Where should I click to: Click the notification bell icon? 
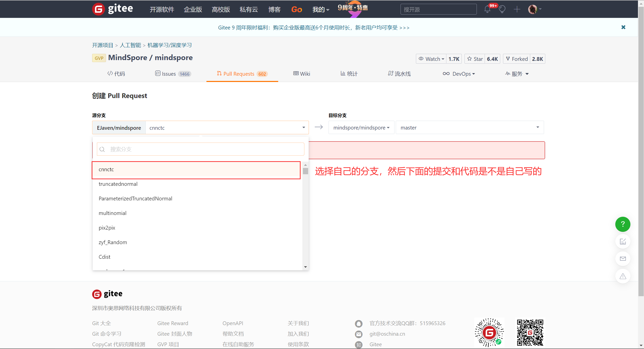tap(487, 10)
